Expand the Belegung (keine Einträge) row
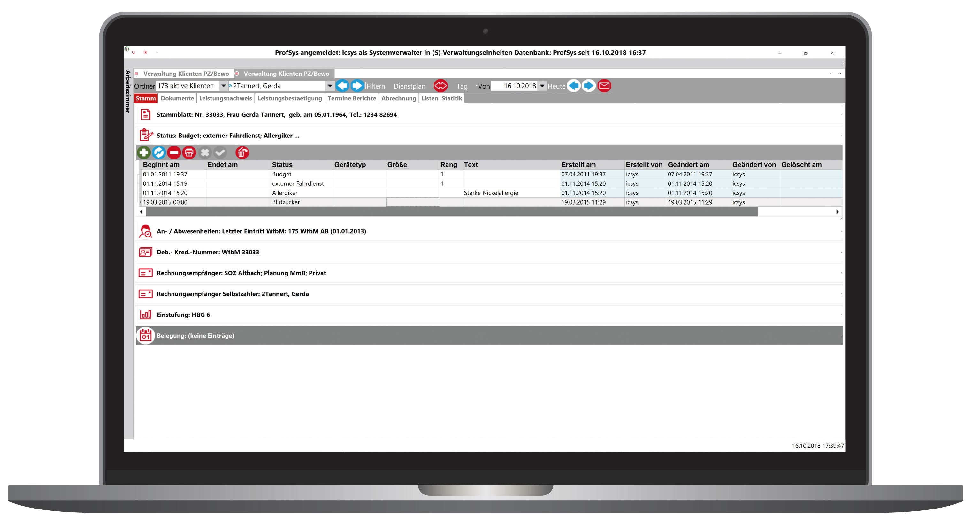Image resolution: width=980 pixels, height=521 pixels. point(489,336)
